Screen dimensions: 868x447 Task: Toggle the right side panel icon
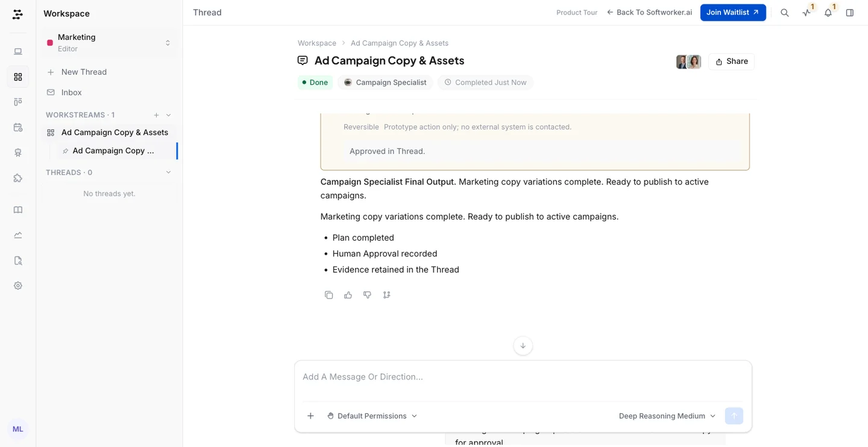click(850, 13)
